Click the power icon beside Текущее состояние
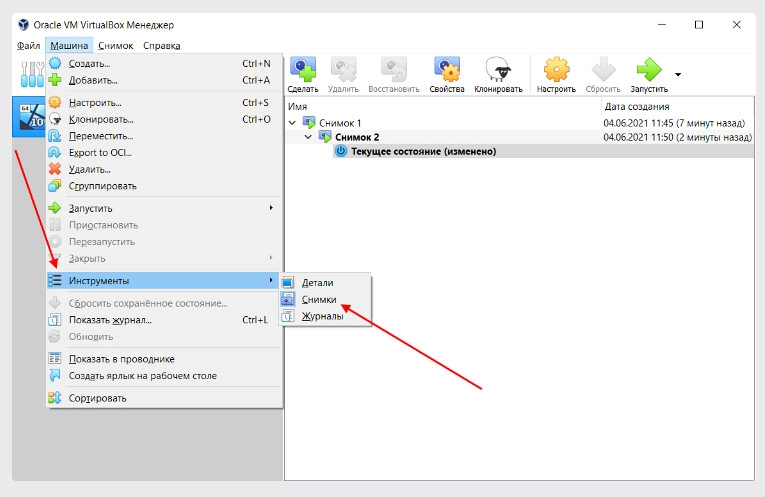 click(x=341, y=151)
